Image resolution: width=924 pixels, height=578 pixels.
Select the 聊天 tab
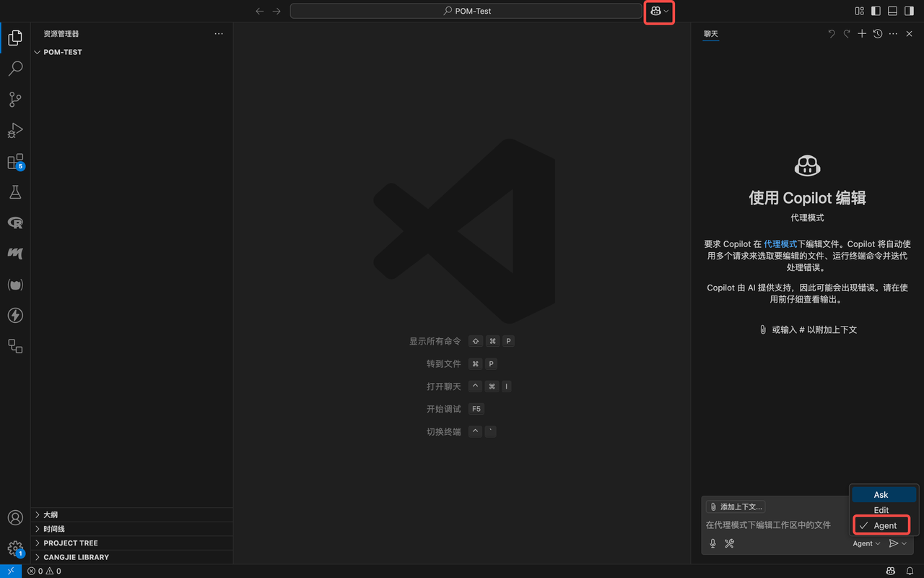point(711,34)
